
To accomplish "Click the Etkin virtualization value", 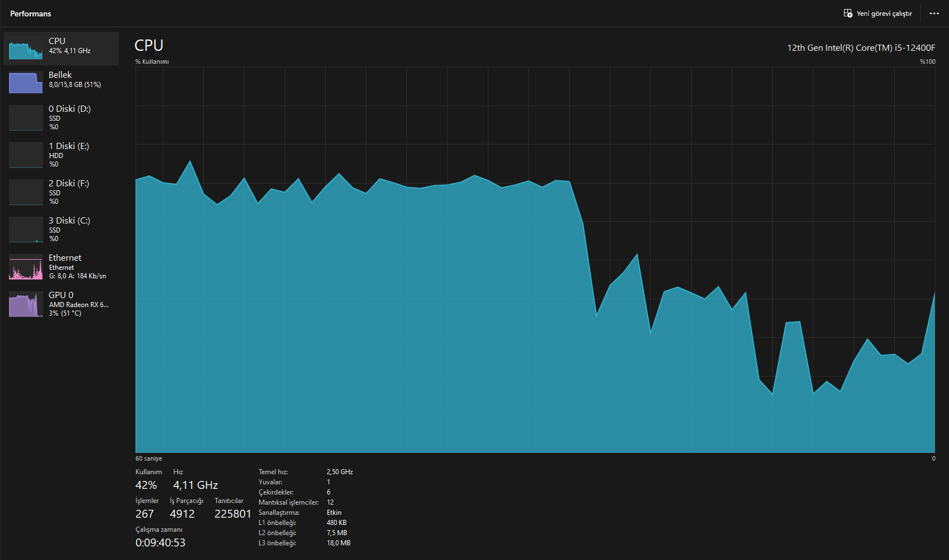I will (x=334, y=513).
